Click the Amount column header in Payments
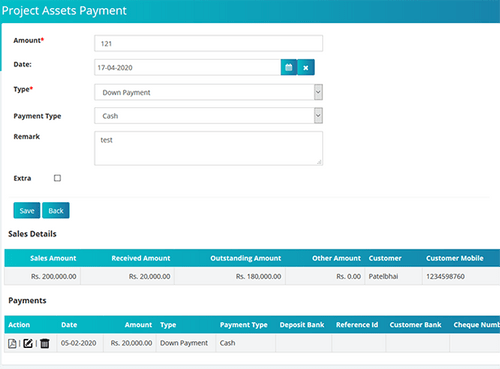Viewport: 500px width, 369px height. [138, 325]
